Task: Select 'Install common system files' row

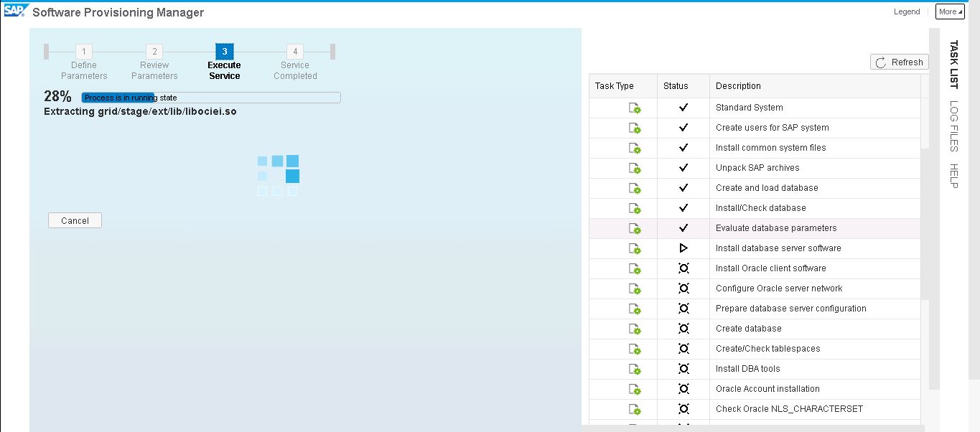Action: (x=755, y=148)
